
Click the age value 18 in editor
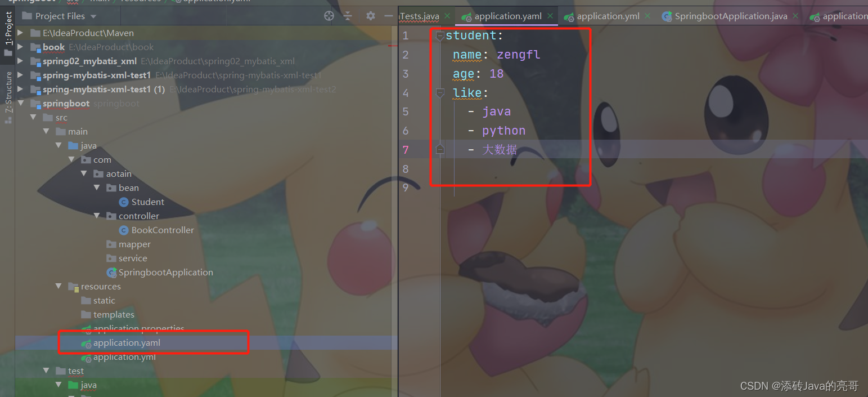[496, 74]
